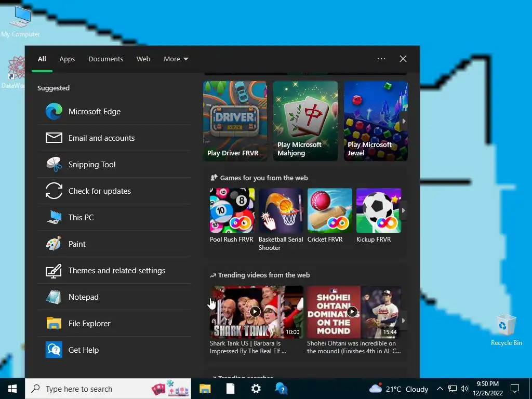Open Play Driver FRVR game card
532x399 pixels.
pyautogui.click(x=235, y=121)
